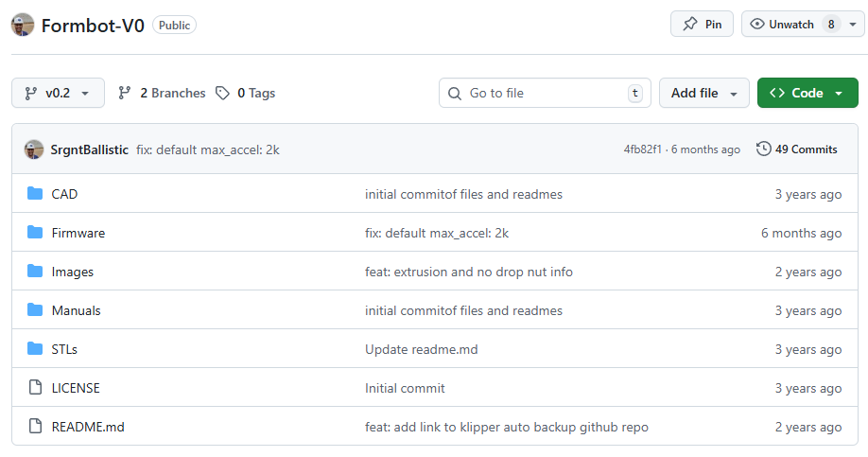Open the Images folder
This screenshot has height=457, width=868.
coord(73,272)
